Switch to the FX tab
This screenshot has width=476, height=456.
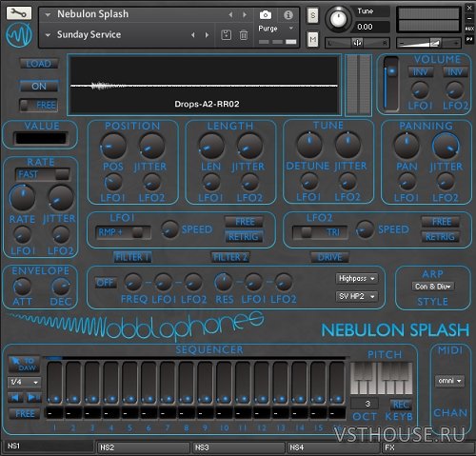428,447
